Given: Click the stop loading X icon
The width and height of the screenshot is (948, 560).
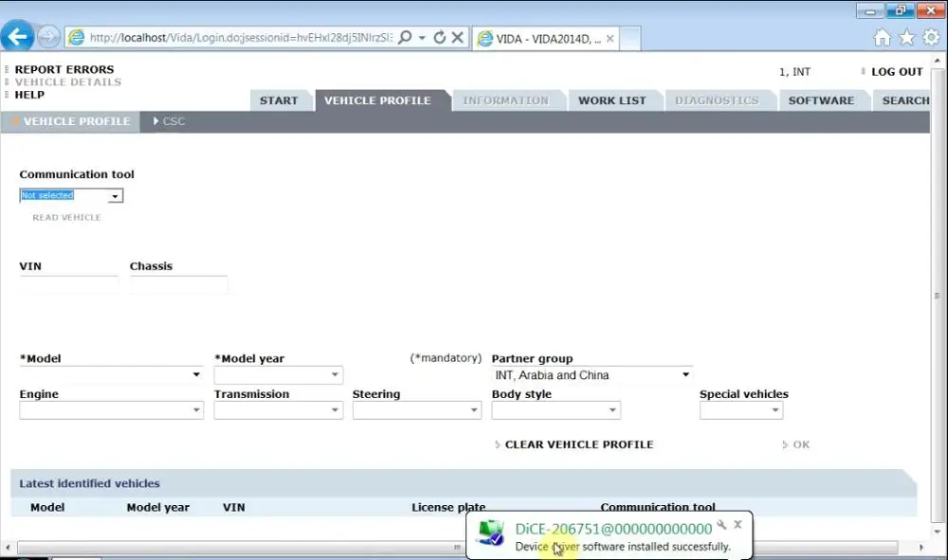Looking at the screenshot, I should coord(458,38).
